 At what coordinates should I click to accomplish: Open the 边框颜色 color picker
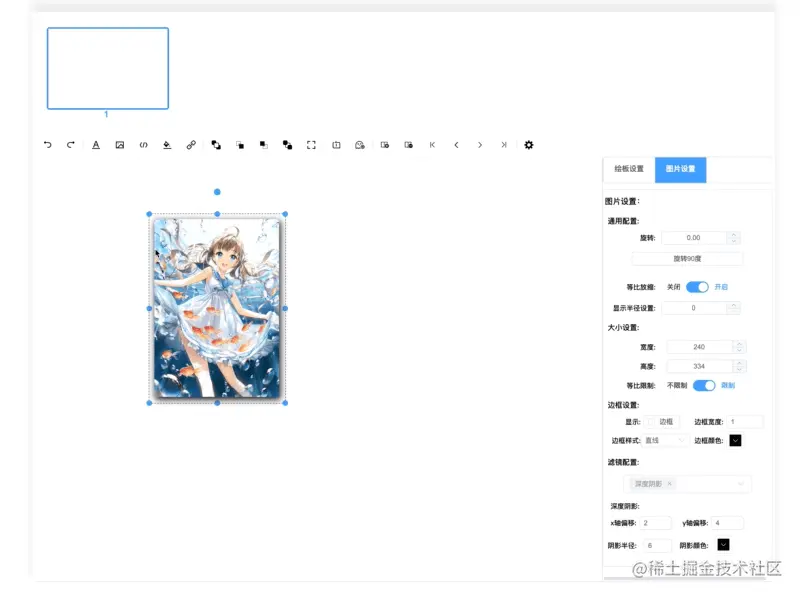(735, 440)
